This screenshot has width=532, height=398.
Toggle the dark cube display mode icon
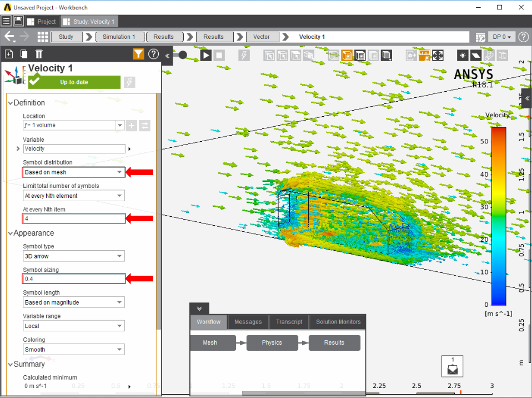pyautogui.click(x=360, y=56)
